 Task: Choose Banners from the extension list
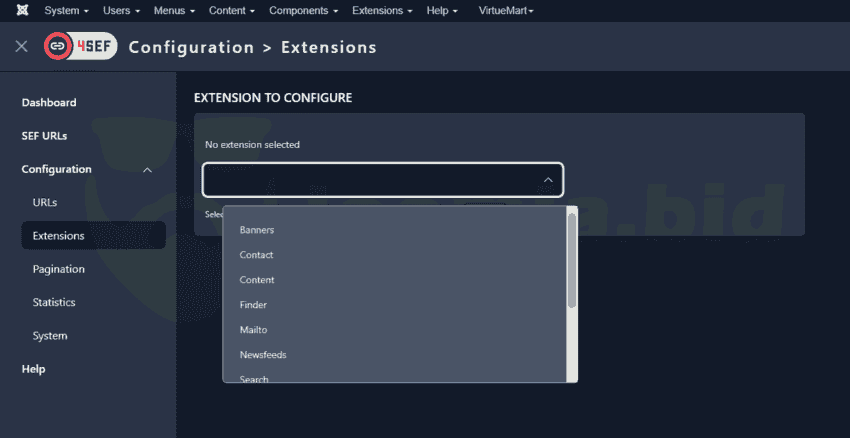pyautogui.click(x=257, y=230)
